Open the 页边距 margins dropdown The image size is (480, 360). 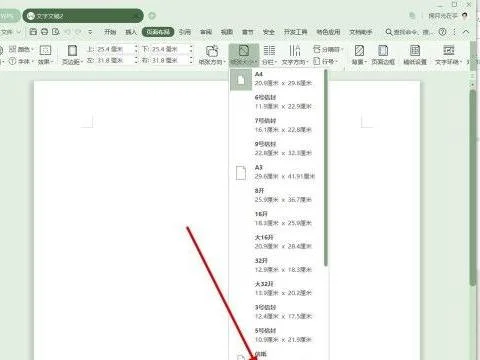coord(72,55)
